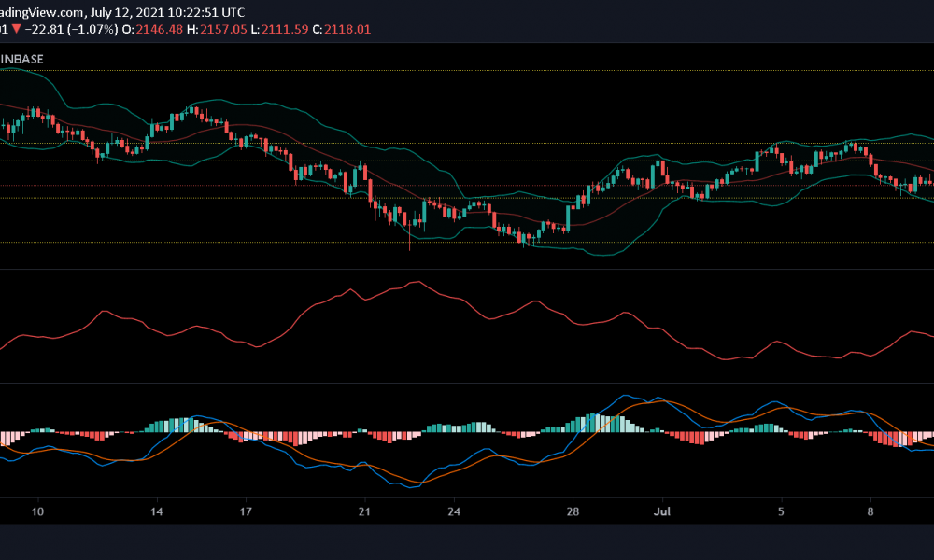Click the open price value 2146.48
934x560 pixels.
tap(159, 29)
